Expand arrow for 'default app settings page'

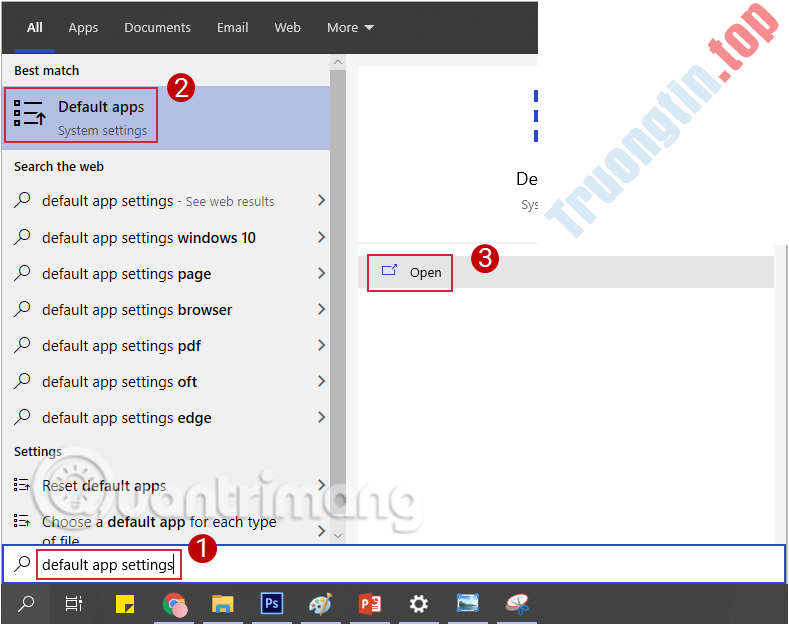pos(321,273)
